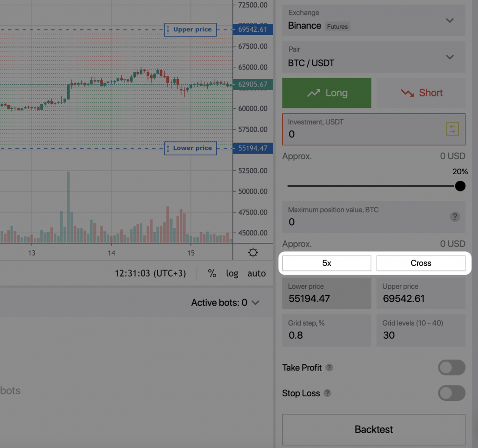The height and width of the screenshot is (448, 478).
Task: Open the Maximum position value help icon
Action: pyautogui.click(x=455, y=217)
